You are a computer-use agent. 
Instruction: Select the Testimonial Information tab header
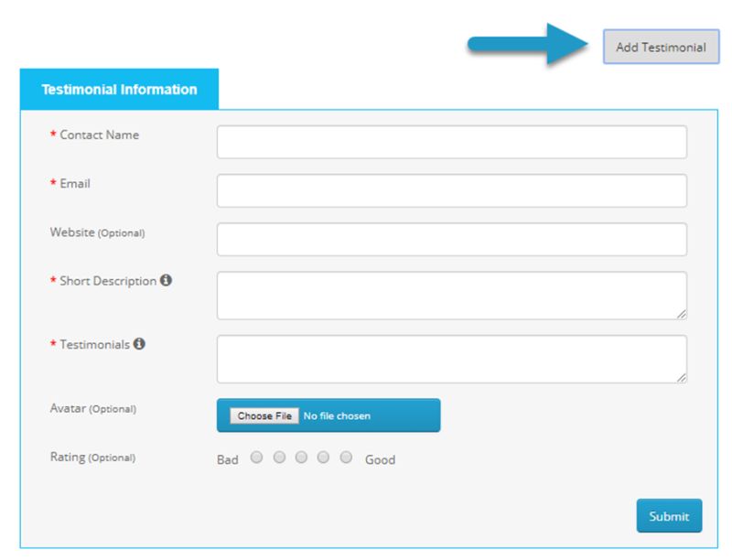point(121,89)
